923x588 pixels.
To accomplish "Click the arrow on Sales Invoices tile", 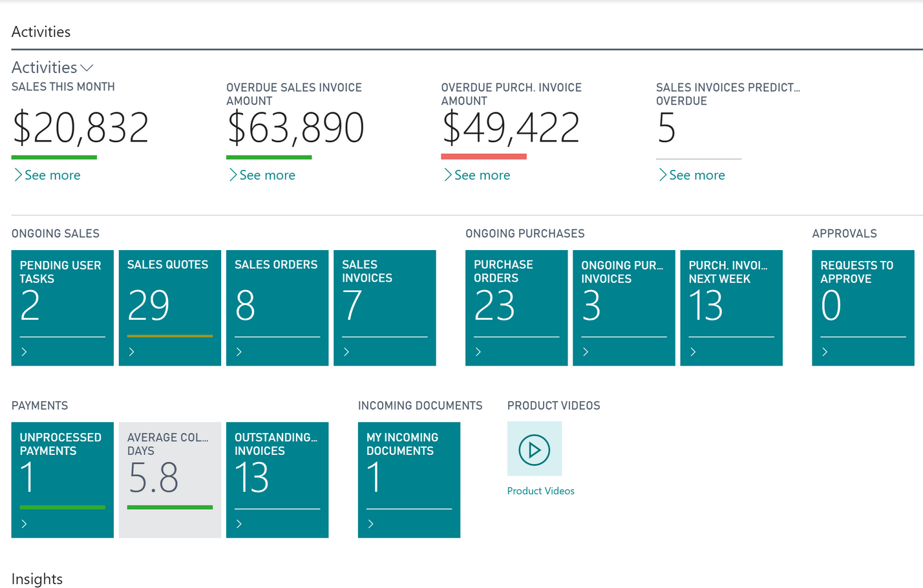I will [346, 352].
